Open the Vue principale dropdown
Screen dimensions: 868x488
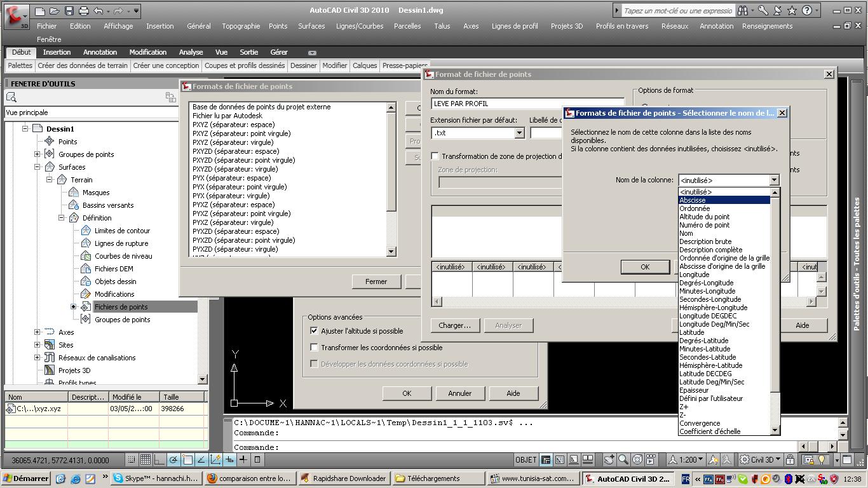tap(92, 112)
